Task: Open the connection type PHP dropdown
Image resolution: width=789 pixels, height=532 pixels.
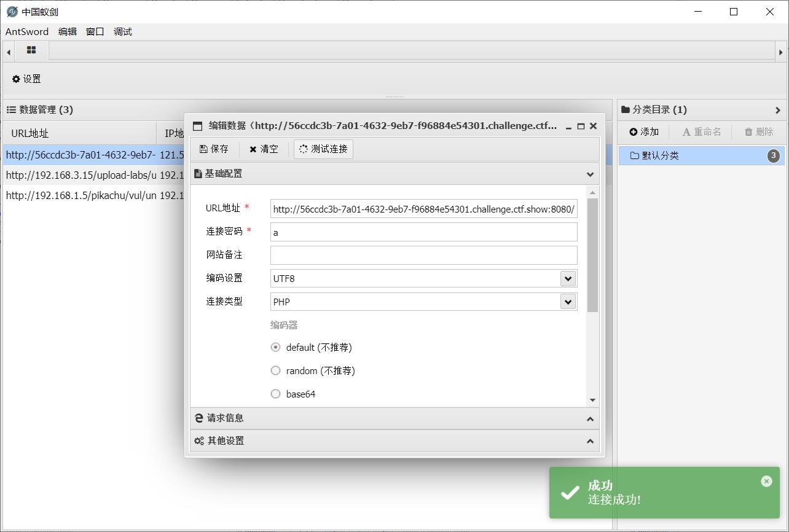Action: [568, 302]
